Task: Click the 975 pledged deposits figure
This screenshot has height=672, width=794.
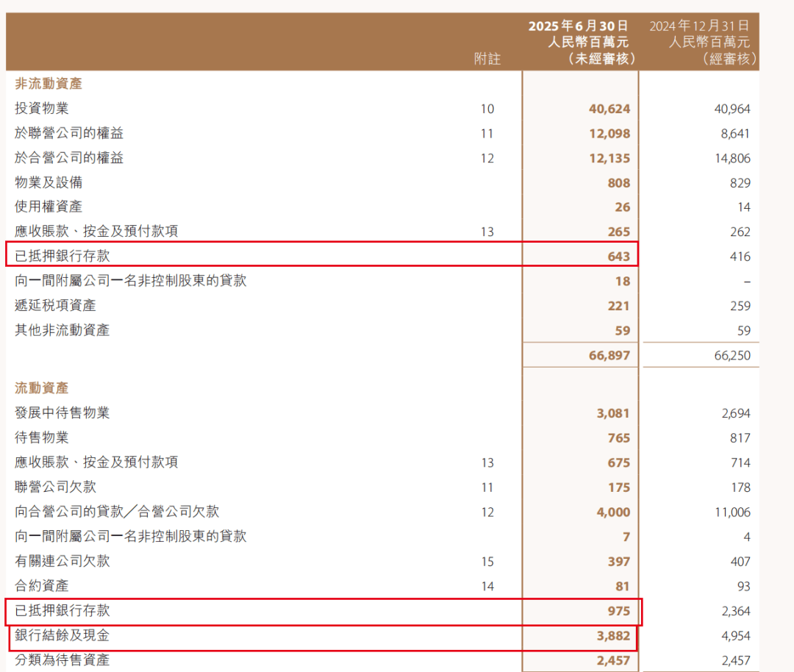Action: coord(618,611)
